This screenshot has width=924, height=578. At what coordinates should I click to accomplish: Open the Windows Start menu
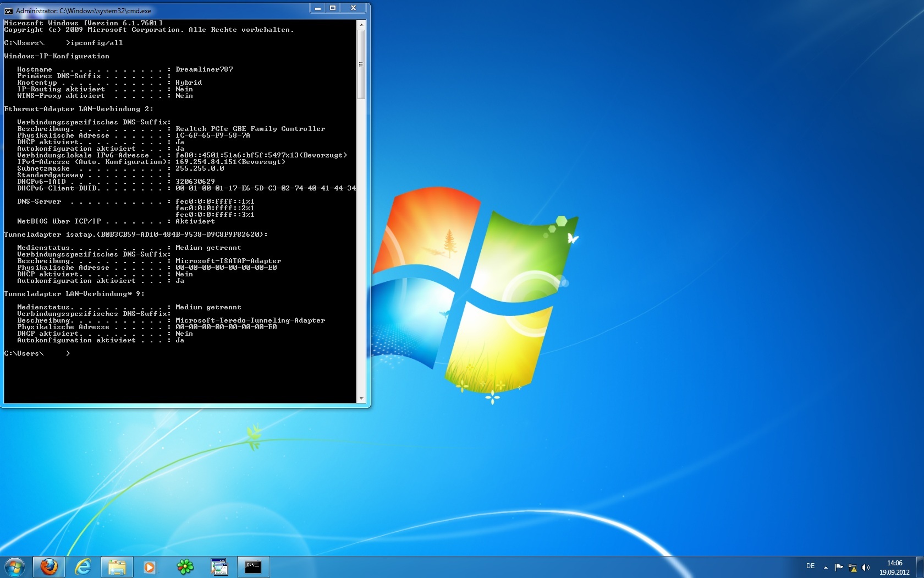[14, 566]
